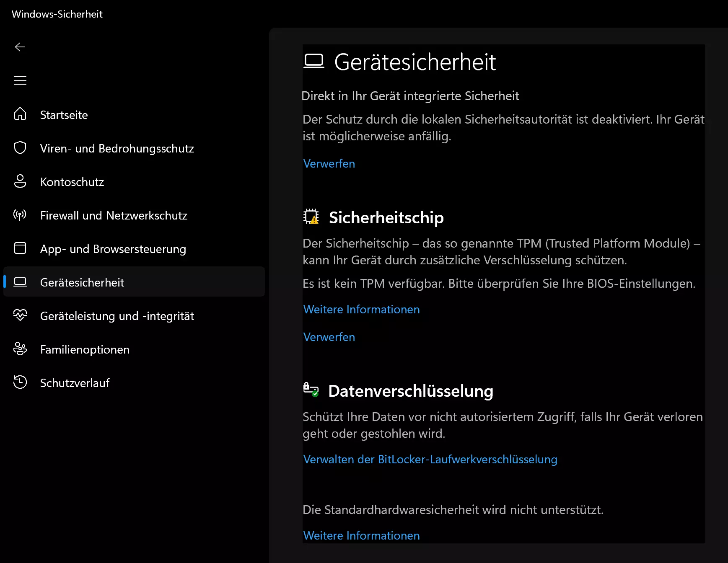
Task: Click the Datenverschlüsselung heading
Action: coord(411,391)
